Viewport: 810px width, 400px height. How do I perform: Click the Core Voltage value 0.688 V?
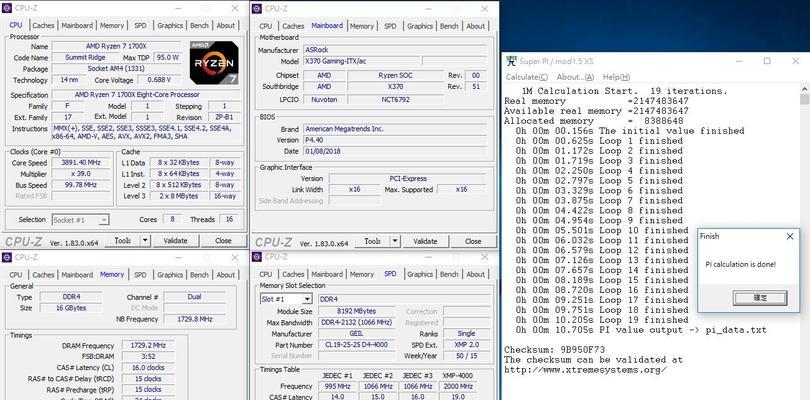159,80
